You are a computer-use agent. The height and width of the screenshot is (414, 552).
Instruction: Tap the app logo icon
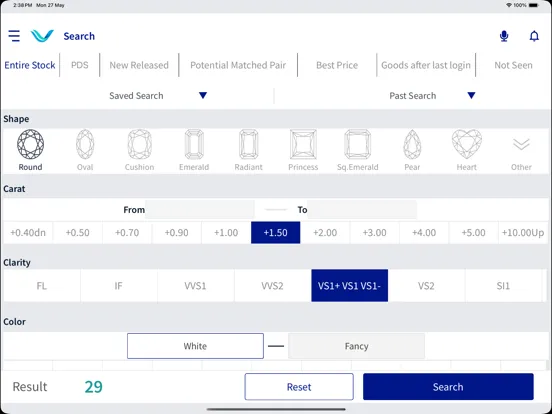(42, 36)
